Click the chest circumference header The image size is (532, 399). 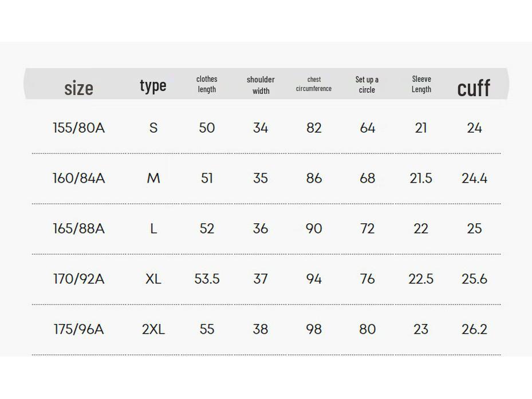[314, 84]
